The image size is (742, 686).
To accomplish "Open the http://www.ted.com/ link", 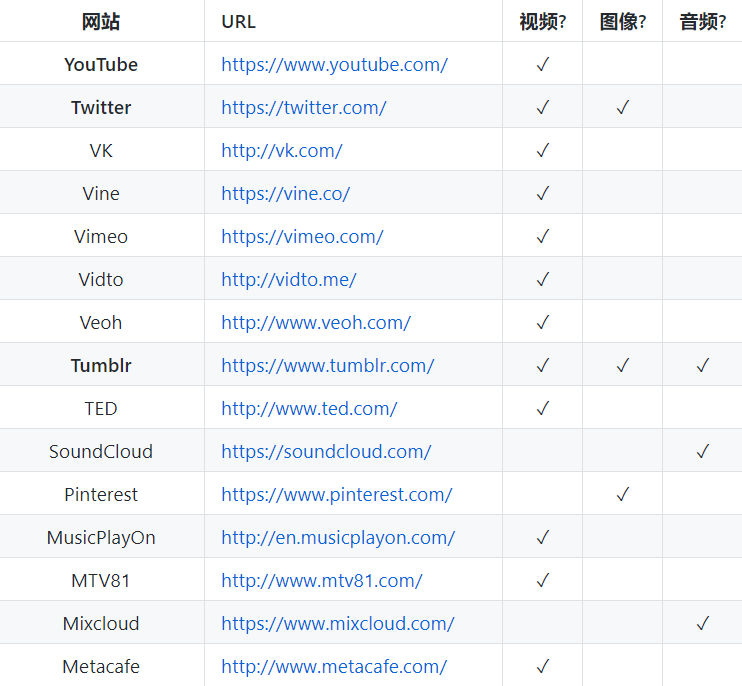I will pyautogui.click(x=309, y=409).
